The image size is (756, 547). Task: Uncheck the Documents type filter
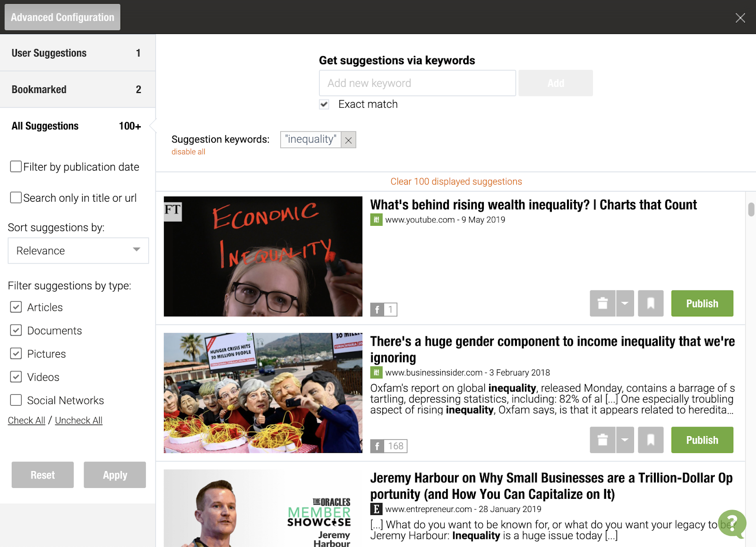coord(16,330)
